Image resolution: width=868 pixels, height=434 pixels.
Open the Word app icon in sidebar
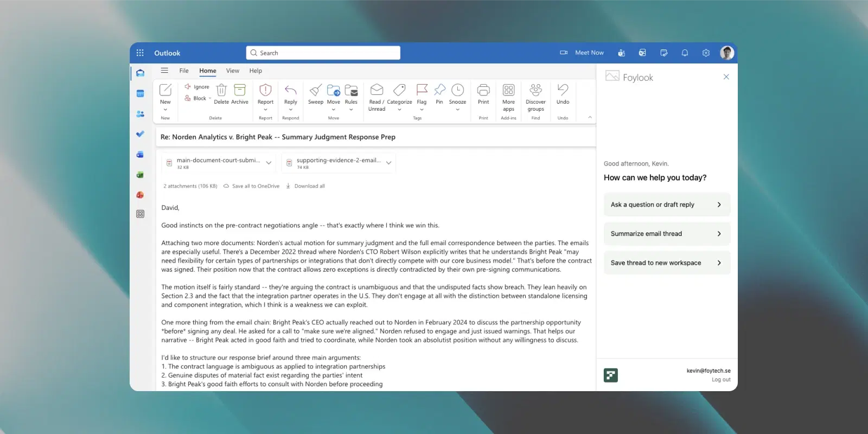click(140, 155)
